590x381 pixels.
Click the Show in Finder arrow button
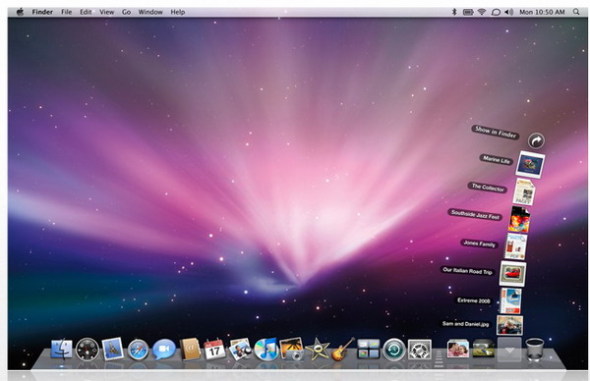click(x=536, y=141)
